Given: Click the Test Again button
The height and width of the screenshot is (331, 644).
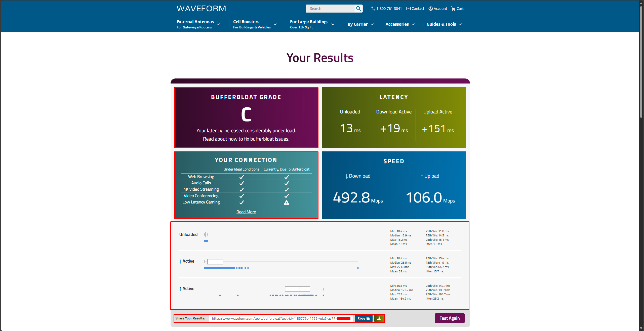Looking at the screenshot, I should click(x=449, y=318).
